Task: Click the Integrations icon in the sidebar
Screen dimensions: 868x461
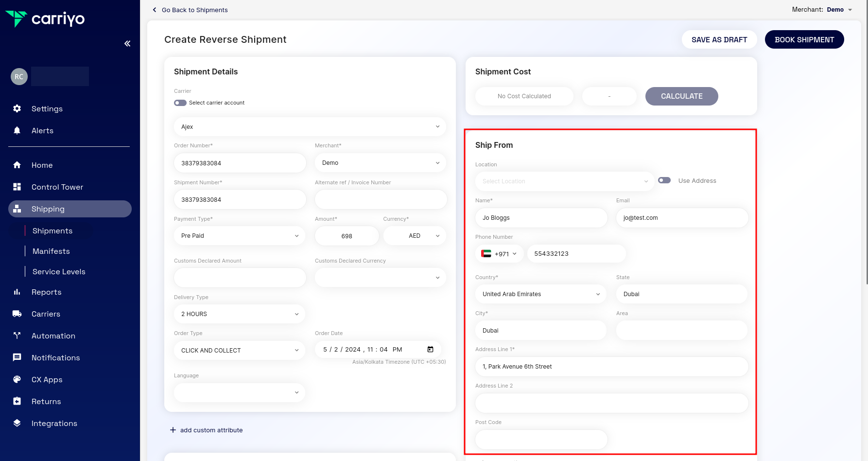Action: pyautogui.click(x=17, y=423)
